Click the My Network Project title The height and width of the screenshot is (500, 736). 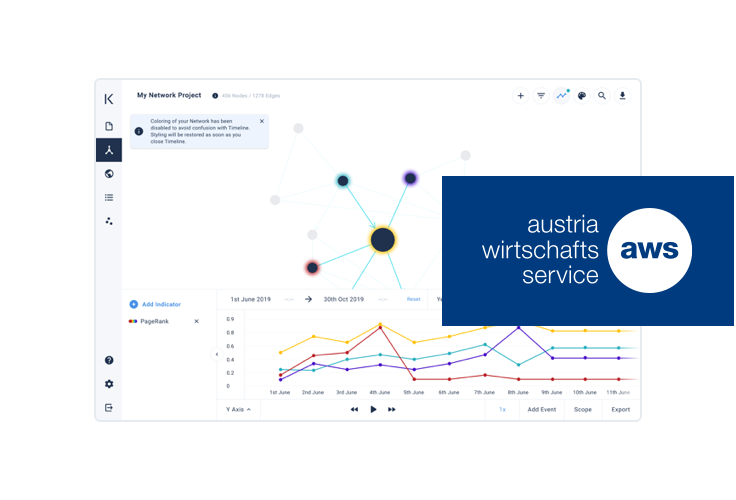click(x=169, y=95)
